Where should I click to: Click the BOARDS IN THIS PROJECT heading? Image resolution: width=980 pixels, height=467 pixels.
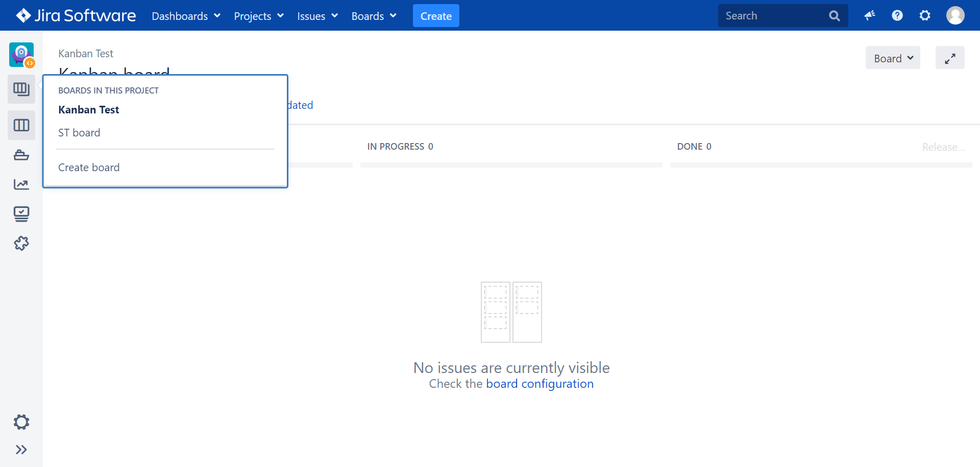[x=108, y=90]
